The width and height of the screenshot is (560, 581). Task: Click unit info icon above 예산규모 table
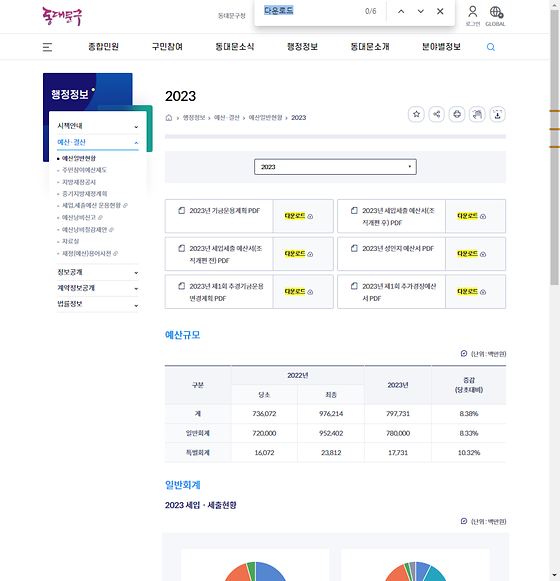(x=464, y=353)
